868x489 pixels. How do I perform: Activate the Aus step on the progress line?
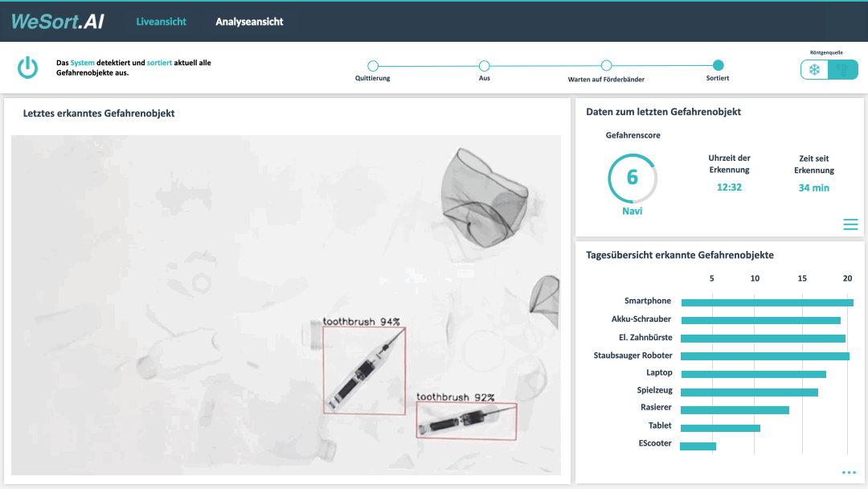click(484, 66)
